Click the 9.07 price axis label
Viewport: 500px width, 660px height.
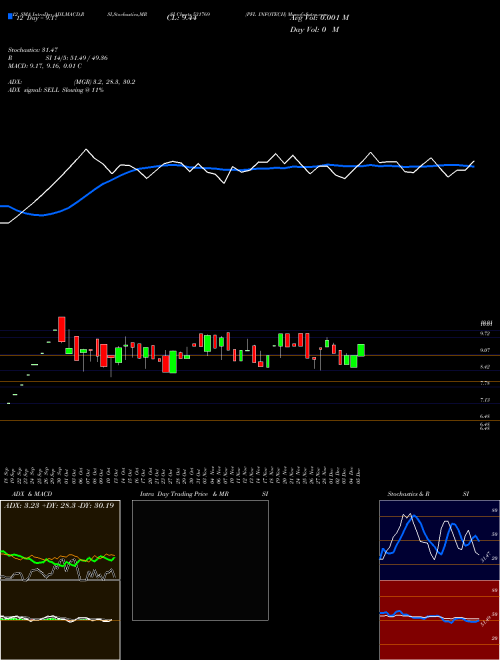pyautogui.click(x=485, y=350)
